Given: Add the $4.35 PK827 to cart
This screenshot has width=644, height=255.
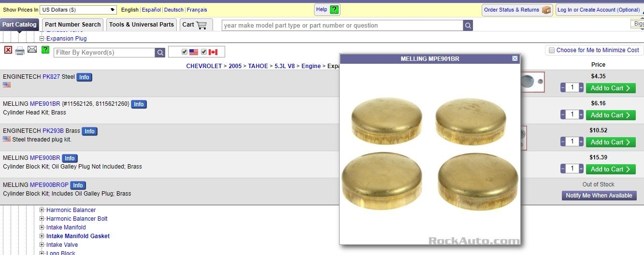Looking at the screenshot, I should [x=611, y=88].
